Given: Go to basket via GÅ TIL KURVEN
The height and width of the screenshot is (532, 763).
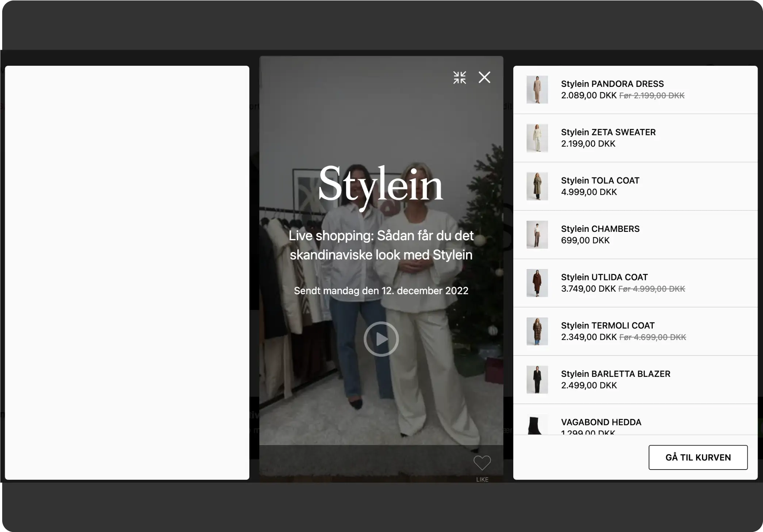Looking at the screenshot, I should [x=698, y=458].
